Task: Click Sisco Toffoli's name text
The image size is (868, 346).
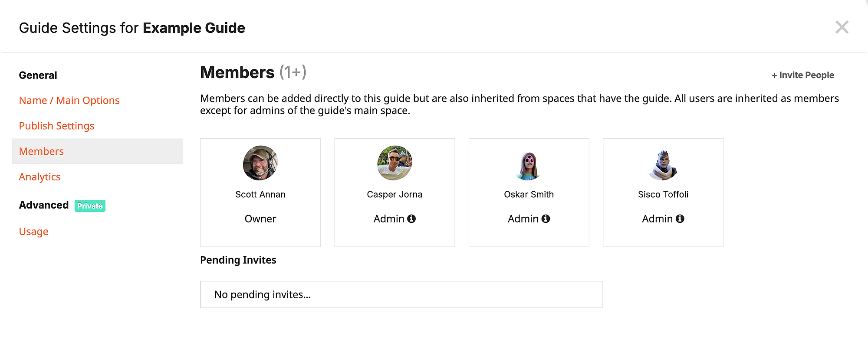Action: [663, 195]
